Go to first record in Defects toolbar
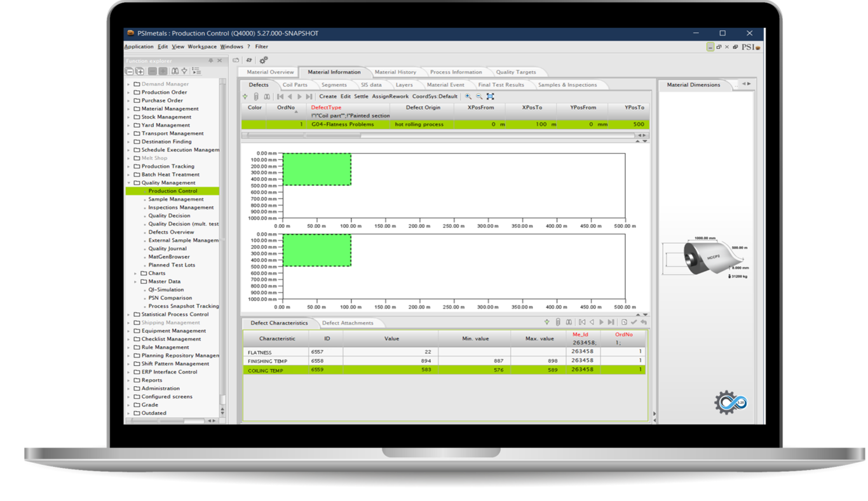 (280, 97)
